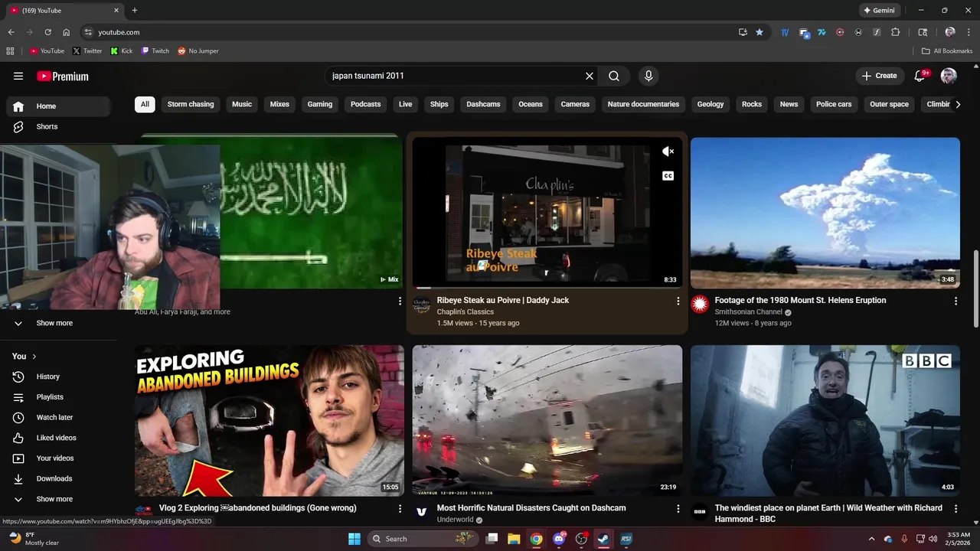Screen dimensions: 980x551
Task: Select the Storm chasing chip
Action: pos(191,104)
